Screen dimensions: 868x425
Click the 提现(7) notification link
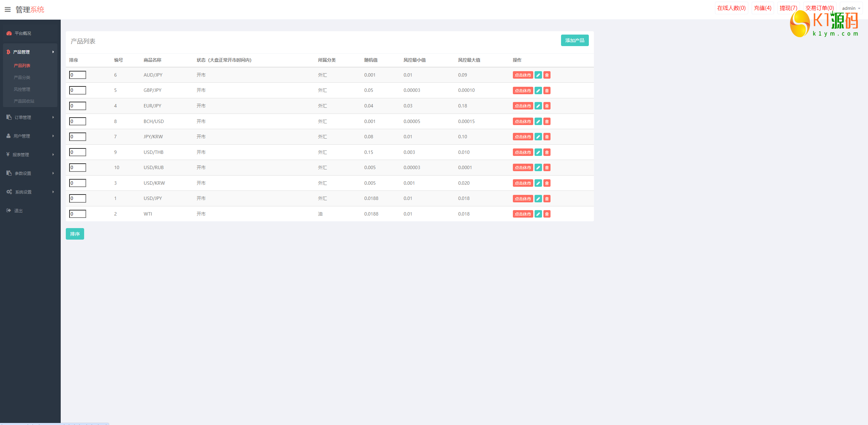pos(788,8)
